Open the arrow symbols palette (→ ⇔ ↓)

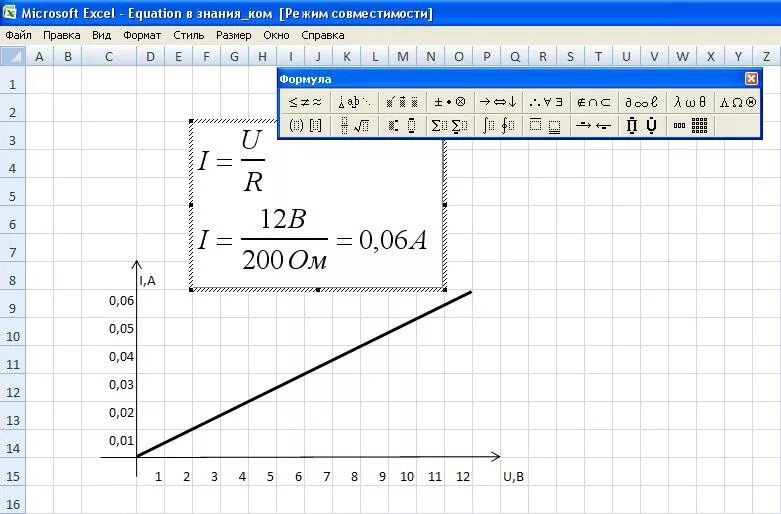(498, 102)
